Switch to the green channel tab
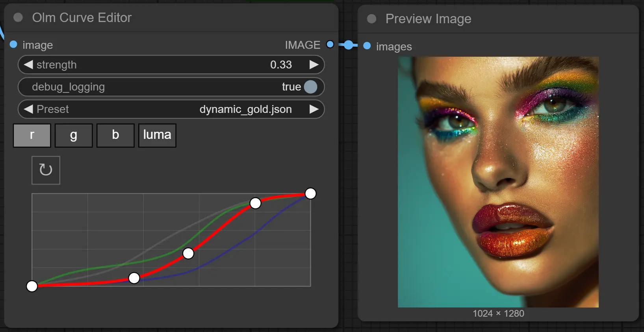Image resolution: width=644 pixels, height=332 pixels. point(74,135)
